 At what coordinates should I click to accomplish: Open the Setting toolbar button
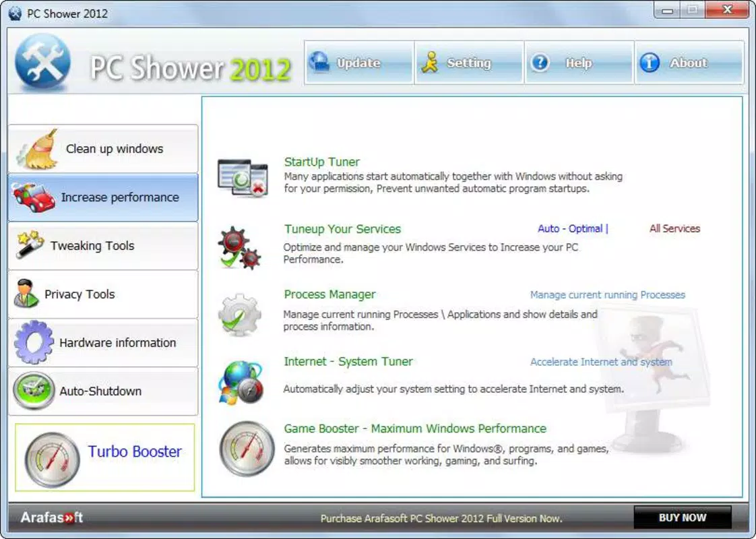(469, 63)
